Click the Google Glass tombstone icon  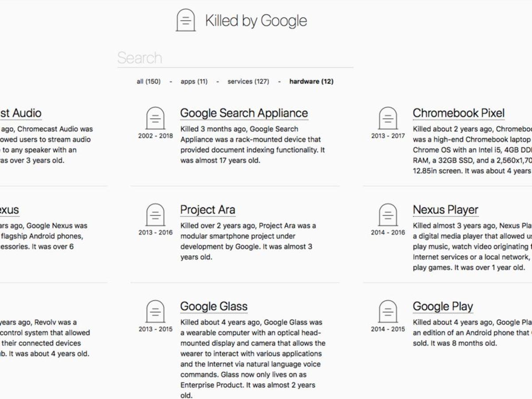coord(154,312)
